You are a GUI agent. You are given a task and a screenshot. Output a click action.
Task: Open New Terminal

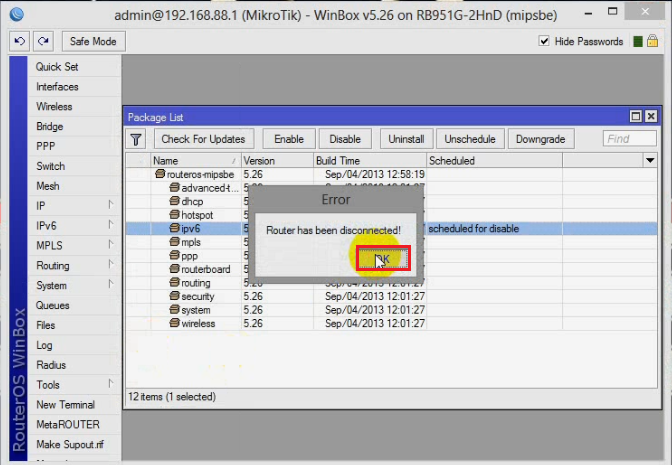point(66,405)
